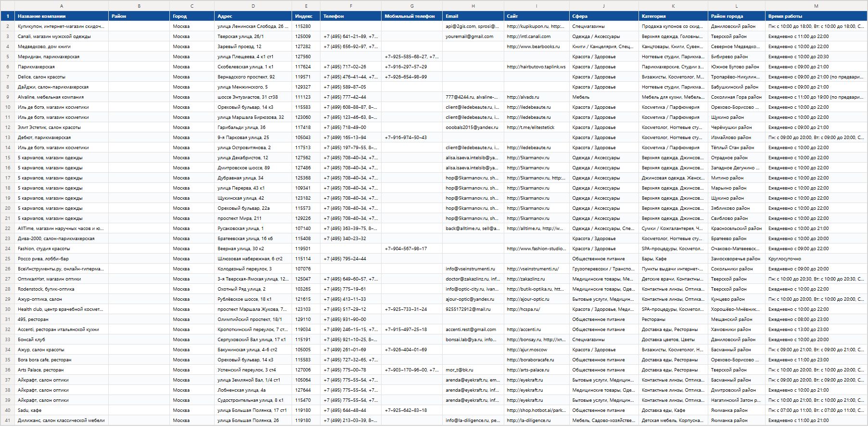868x434 pixels.
Task: Select the 'Замоскворечье район' district cell
Action: tap(736, 259)
